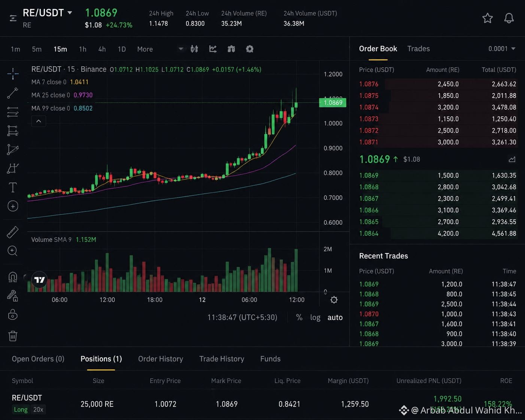The width and height of the screenshot is (525, 420).
Task: Open the notification bell alerts
Action: [x=509, y=18]
